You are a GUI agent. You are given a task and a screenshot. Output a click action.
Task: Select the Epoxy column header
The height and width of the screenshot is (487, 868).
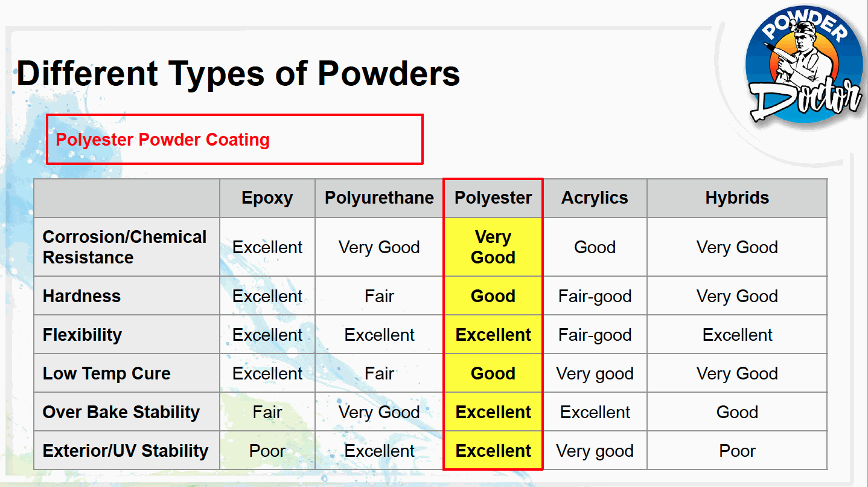click(267, 198)
